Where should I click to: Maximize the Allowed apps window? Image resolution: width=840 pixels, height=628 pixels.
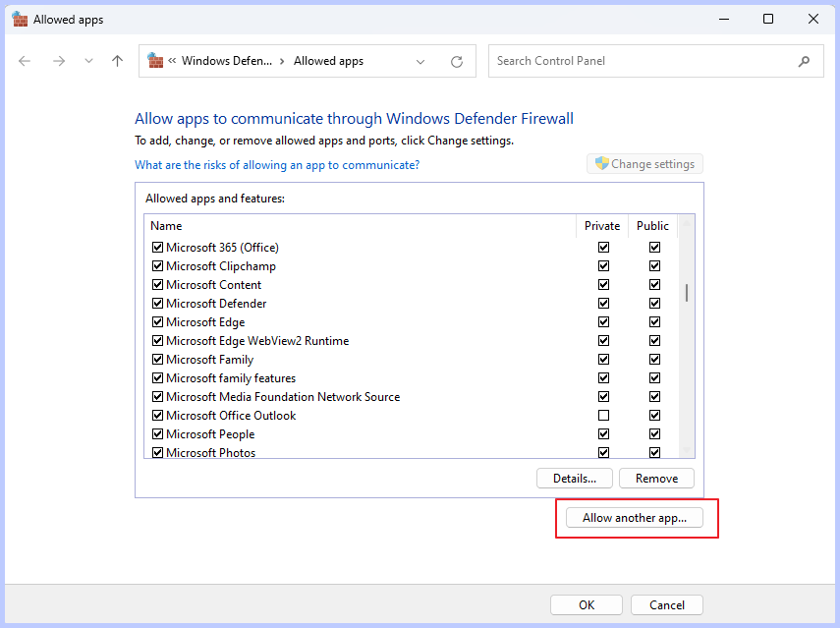tap(768, 20)
